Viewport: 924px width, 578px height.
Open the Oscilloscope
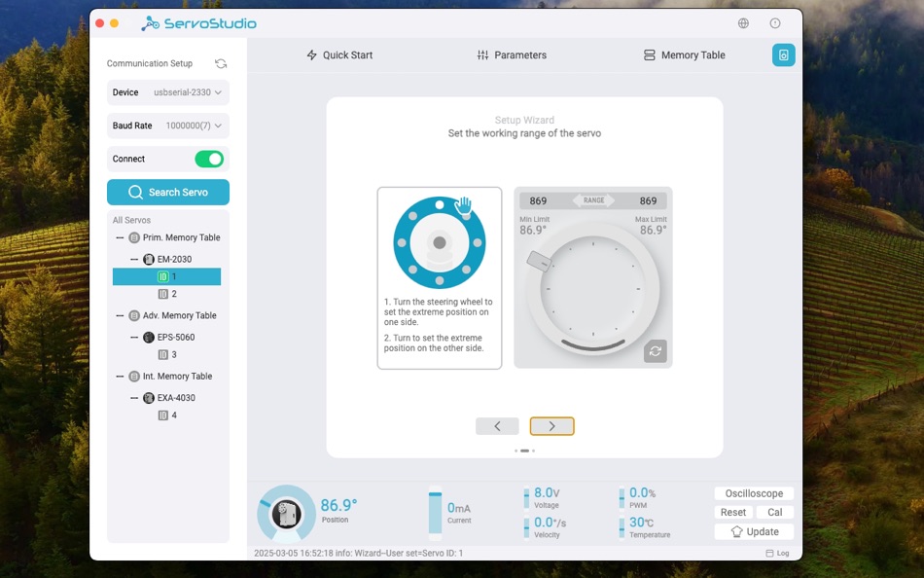[x=754, y=493]
